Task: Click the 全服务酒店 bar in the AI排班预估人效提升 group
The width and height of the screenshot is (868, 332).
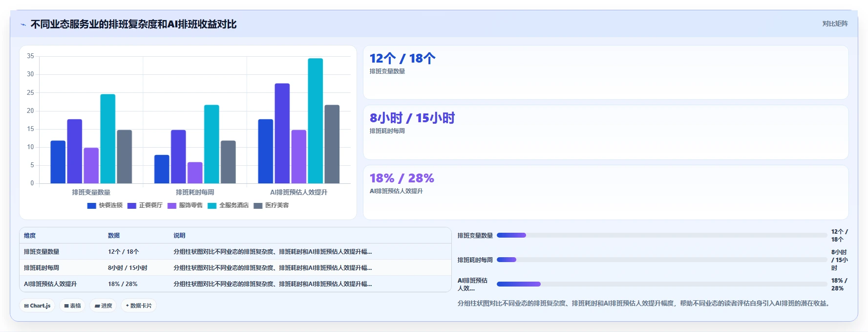Action: click(x=316, y=121)
